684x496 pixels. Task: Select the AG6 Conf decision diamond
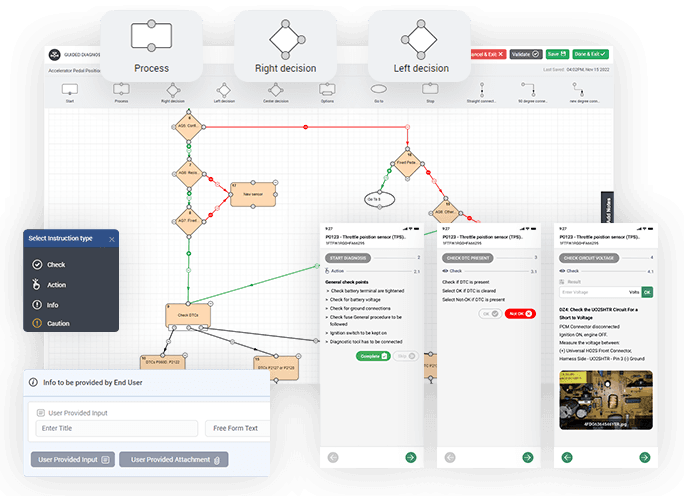point(188,127)
